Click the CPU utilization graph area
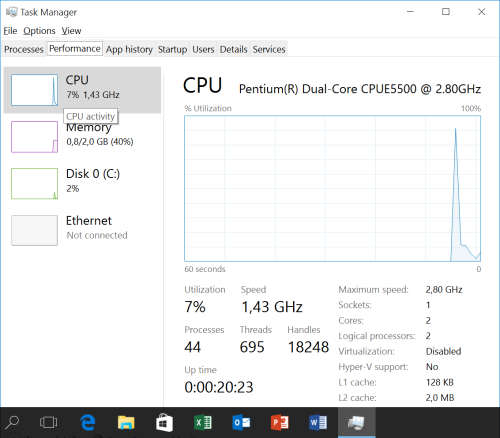The width and height of the screenshot is (500, 438). click(x=332, y=188)
